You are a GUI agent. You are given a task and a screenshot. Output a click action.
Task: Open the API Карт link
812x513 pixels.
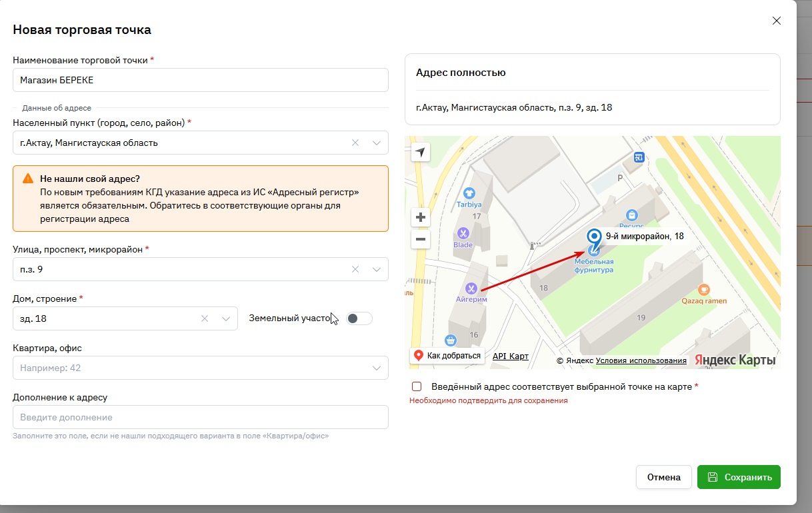pyautogui.click(x=511, y=356)
